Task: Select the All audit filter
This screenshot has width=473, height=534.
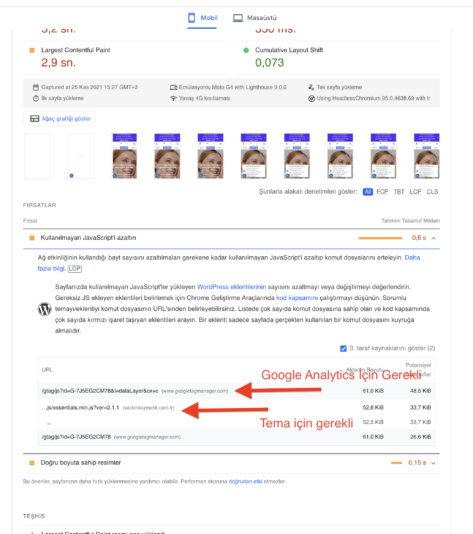Action: 367,192
